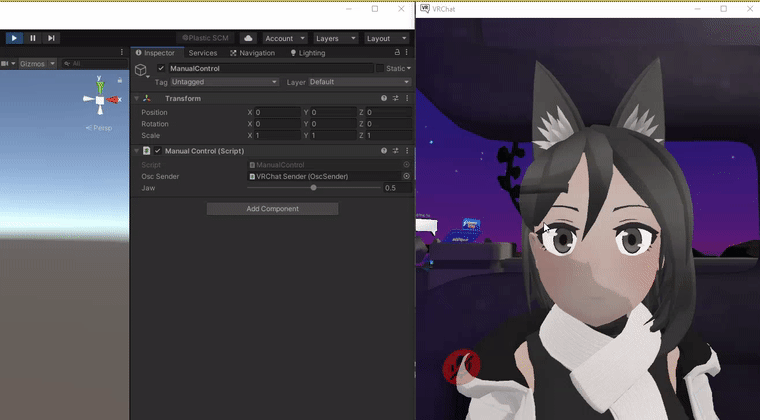Open the Scene view kebab menu
This screenshot has height=420, width=760.
pyautogui.click(x=122, y=52)
